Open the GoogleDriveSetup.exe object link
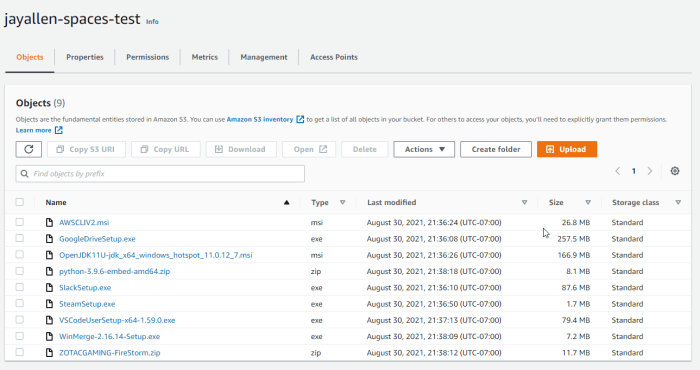Screen dimensions: 700x370 click(97, 239)
